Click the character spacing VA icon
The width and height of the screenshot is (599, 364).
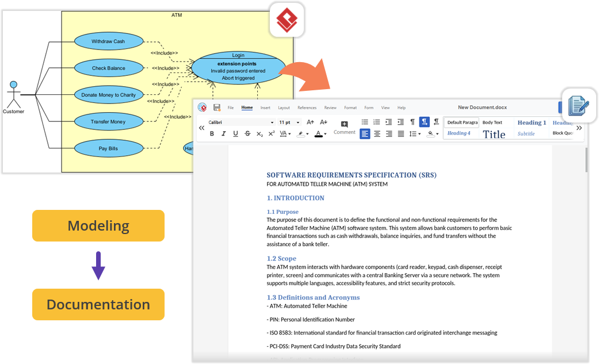tap(283, 133)
